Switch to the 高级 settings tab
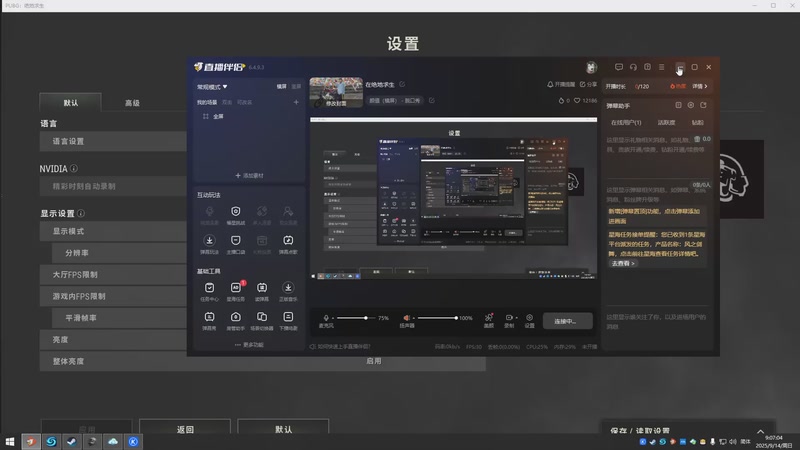Viewport: 800px width, 450px height. (x=132, y=103)
